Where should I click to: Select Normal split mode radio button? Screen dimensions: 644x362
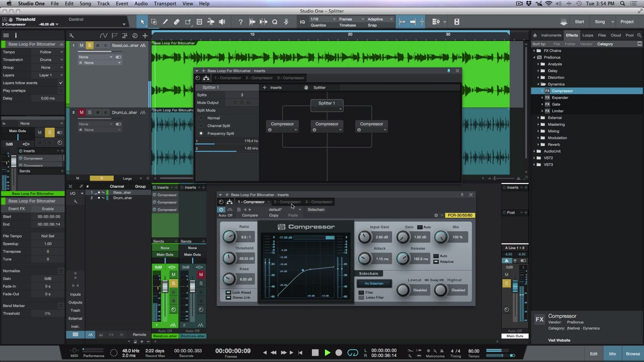click(x=201, y=118)
